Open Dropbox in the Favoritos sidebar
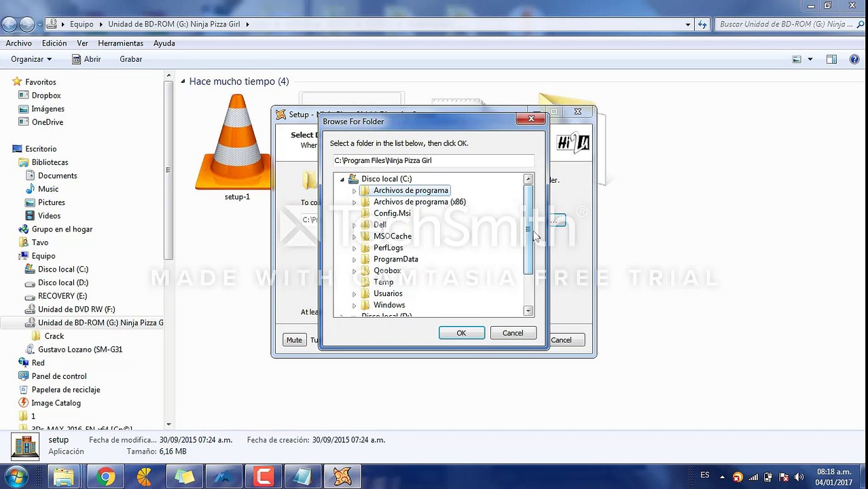Screen dimensions: 868x489 46,95
